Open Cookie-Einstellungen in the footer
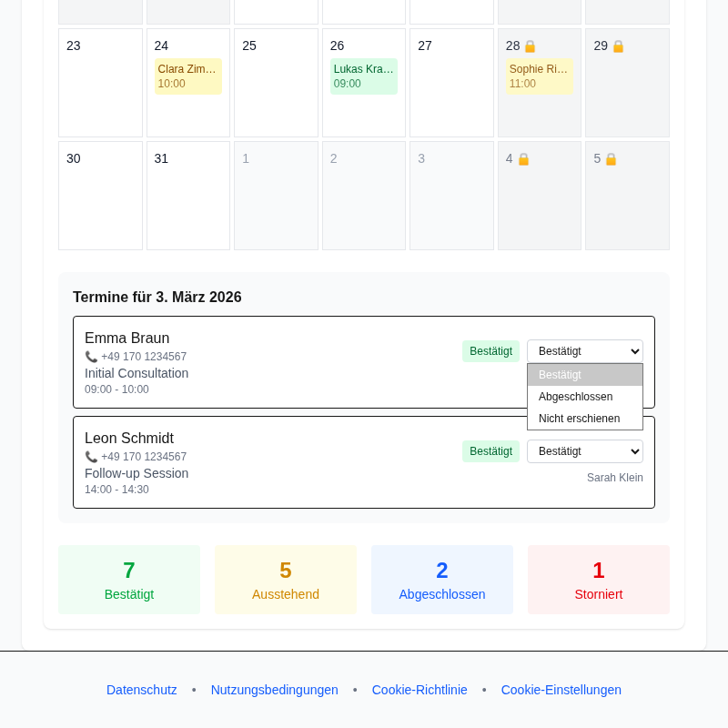This screenshot has height=728, width=728. tap(561, 690)
